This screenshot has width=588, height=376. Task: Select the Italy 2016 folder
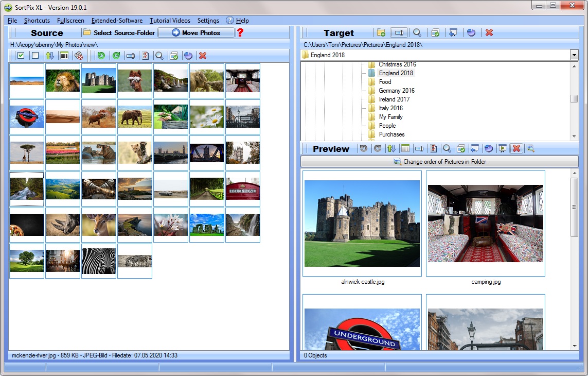pos(390,108)
